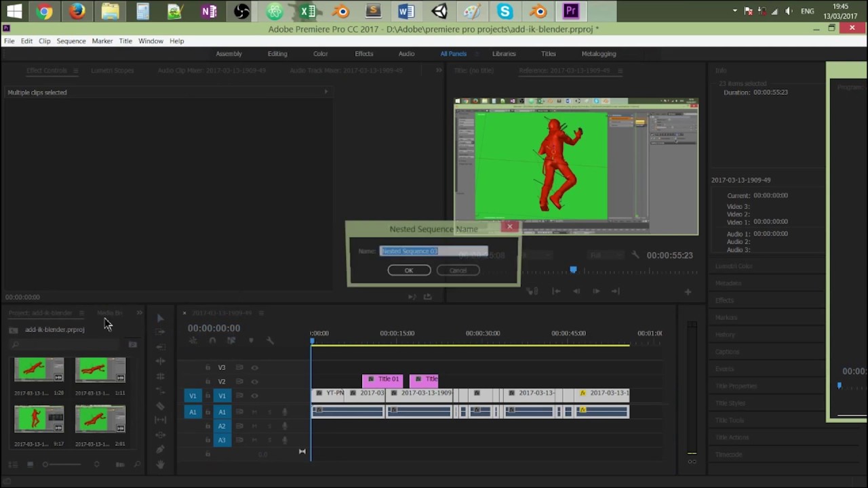Expand Multiple clips selected arrow
This screenshot has width=868, height=488.
(x=325, y=91)
